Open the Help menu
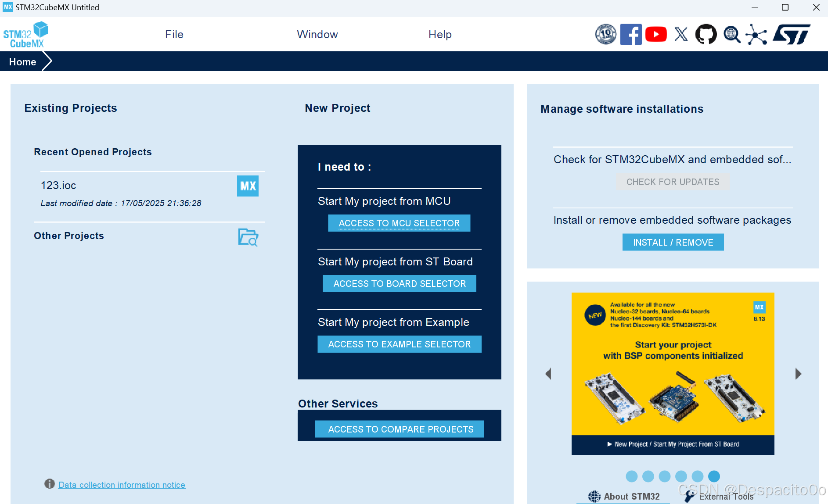The width and height of the screenshot is (828, 504). click(x=440, y=34)
